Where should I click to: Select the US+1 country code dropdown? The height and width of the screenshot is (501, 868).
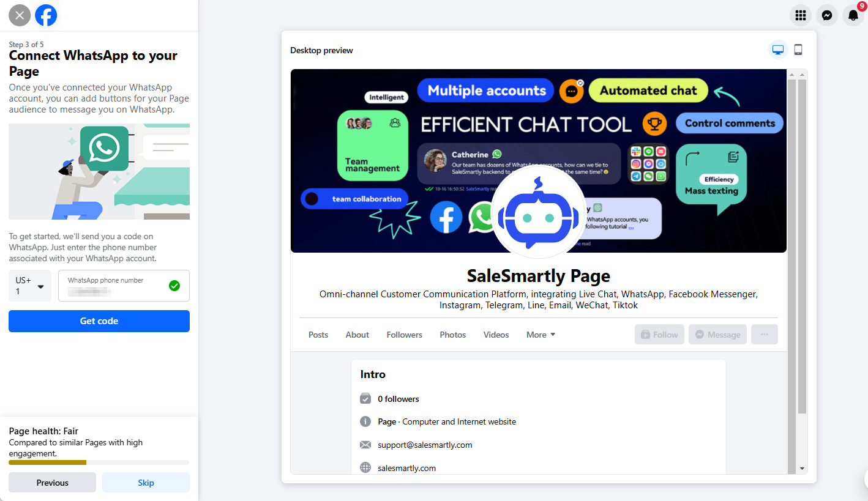click(30, 286)
